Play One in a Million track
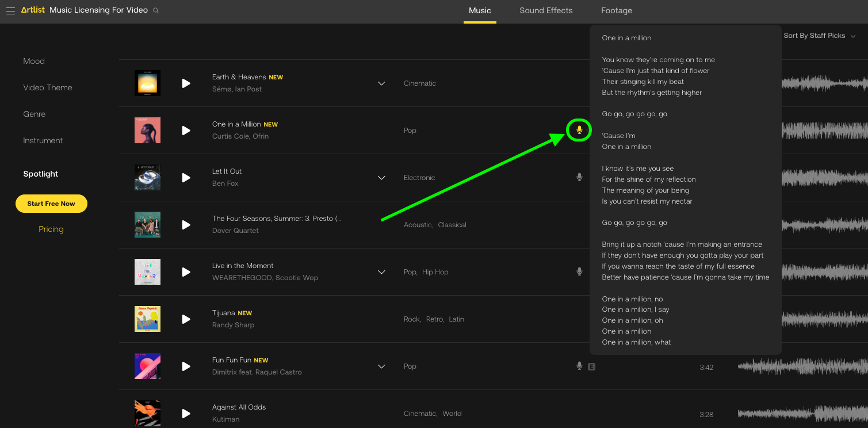The width and height of the screenshot is (868, 428). click(186, 131)
